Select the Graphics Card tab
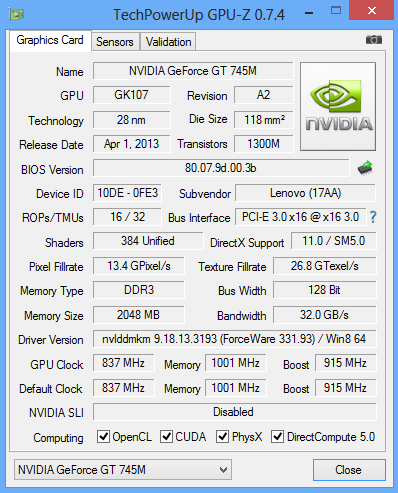This screenshot has width=398, height=493. [x=50, y=40]
